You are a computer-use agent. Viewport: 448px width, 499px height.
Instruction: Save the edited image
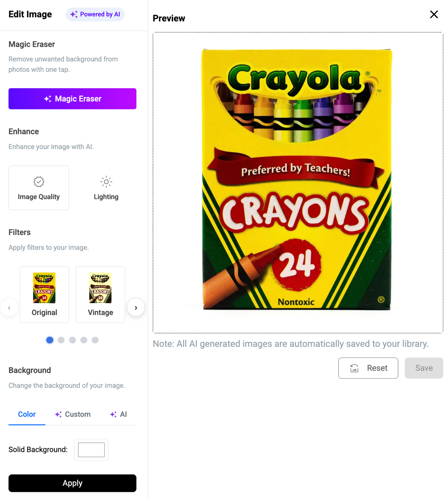[424, 368]
